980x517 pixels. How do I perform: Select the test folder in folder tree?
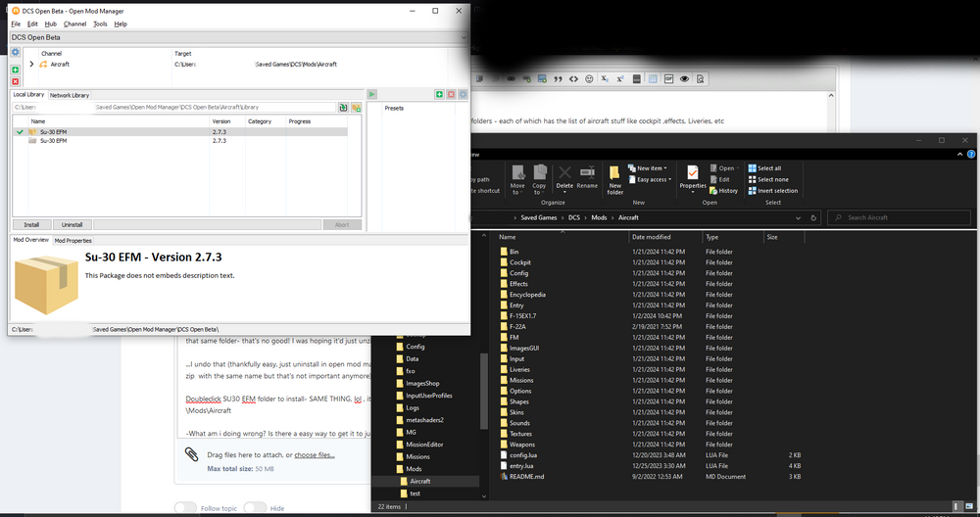coord(415,493)
